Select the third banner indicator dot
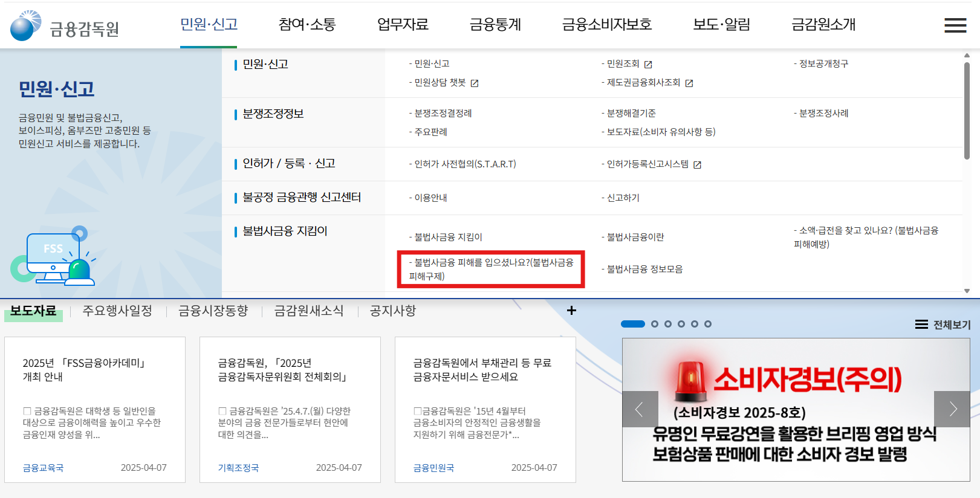Screen dimensions: 980x498 668,324
